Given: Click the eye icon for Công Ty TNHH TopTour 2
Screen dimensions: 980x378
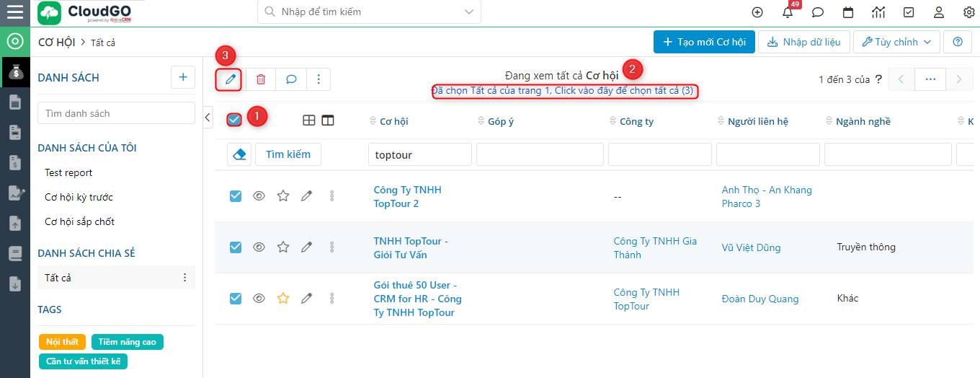Looking at the screenshot, I should coord(259,196).
